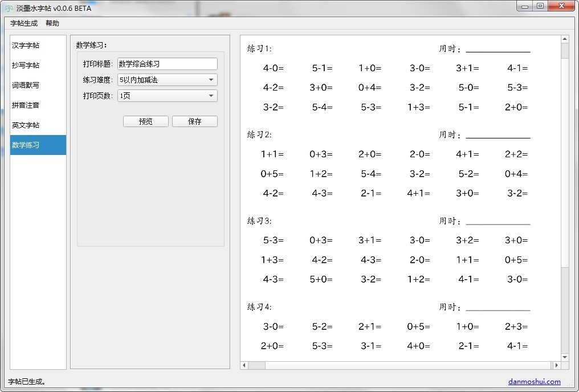The height and width of the screenshot is (392, 579).
Task: Switch to 拼音注音 mode
Action: (x=26, y=105)
